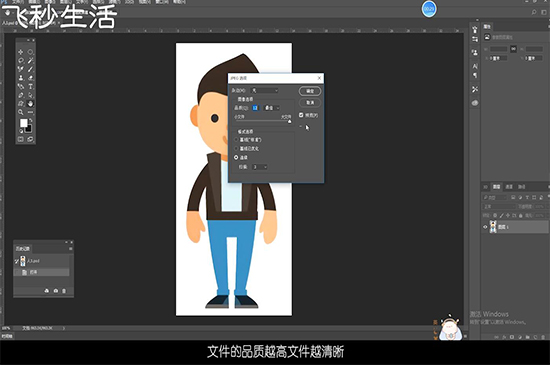The image size is (550, 365).
Task: Open the History panel menu icon
Action: (x=71, y=249)
